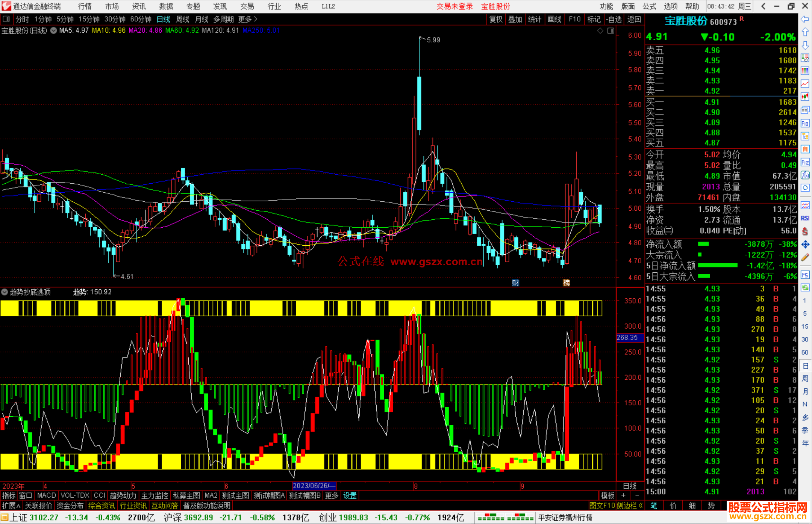Select the 周线 weekly period tab
The height and width of the screenshot is (524, 812).
pos(183,19)
